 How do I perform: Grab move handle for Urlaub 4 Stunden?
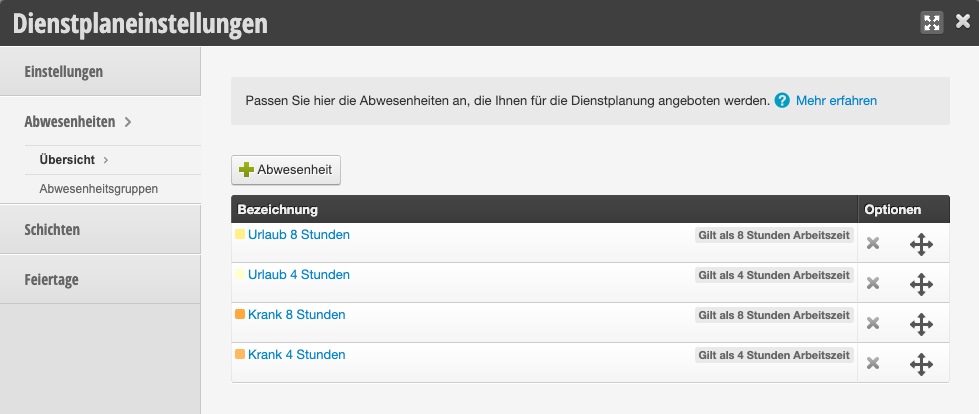point(921,284)
